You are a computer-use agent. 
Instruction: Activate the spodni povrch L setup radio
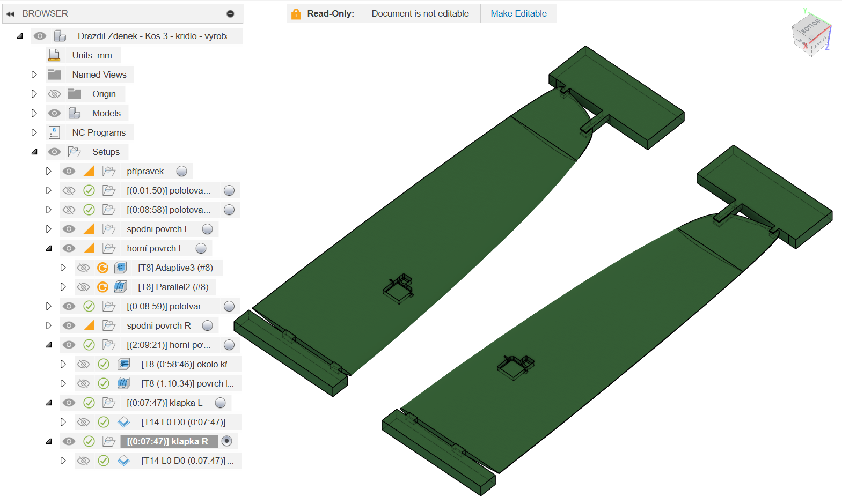[208, 229]
